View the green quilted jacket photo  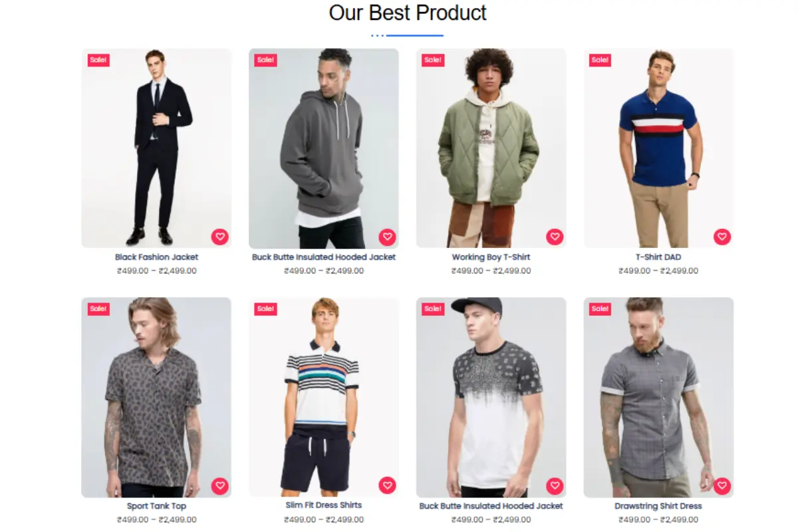tap(491, 148)
